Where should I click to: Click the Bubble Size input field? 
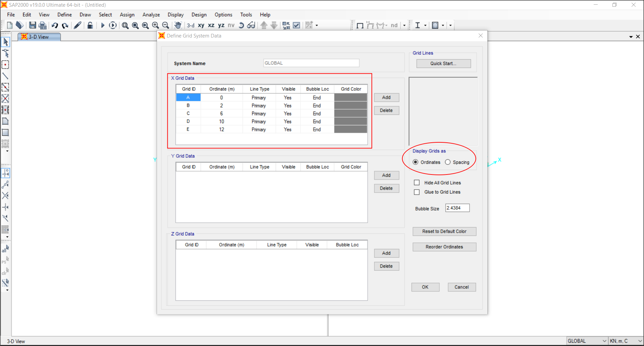(458, 208)
